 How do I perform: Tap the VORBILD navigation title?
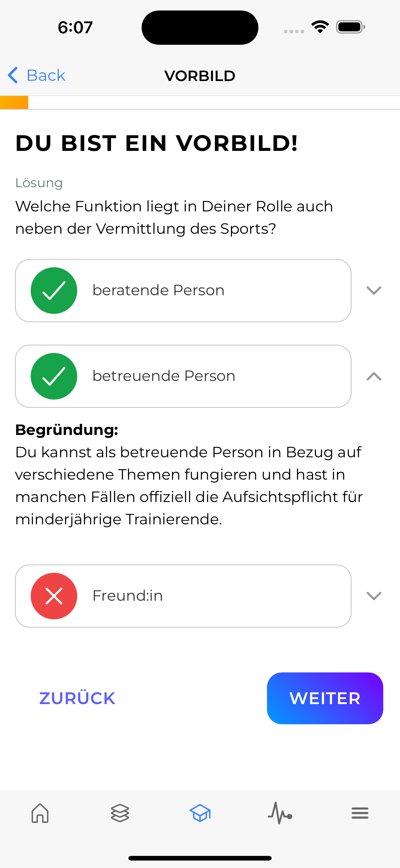[200, 76]
